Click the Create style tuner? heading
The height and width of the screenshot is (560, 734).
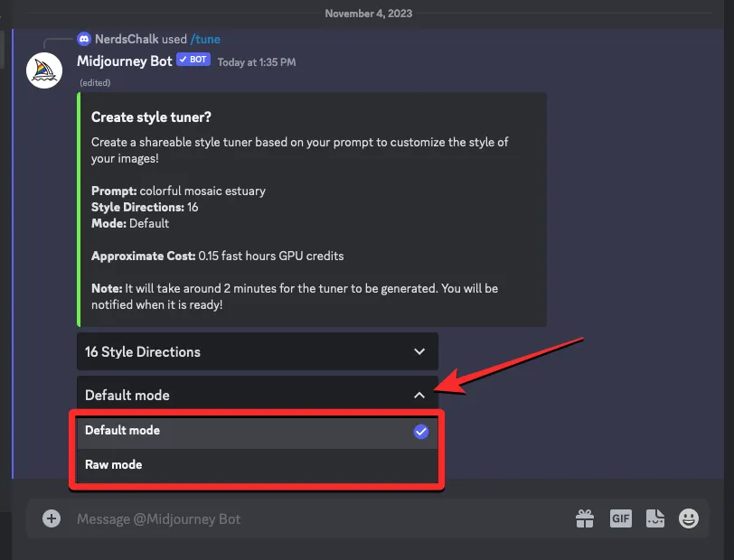pyautogui.click(x=151, y=117)
